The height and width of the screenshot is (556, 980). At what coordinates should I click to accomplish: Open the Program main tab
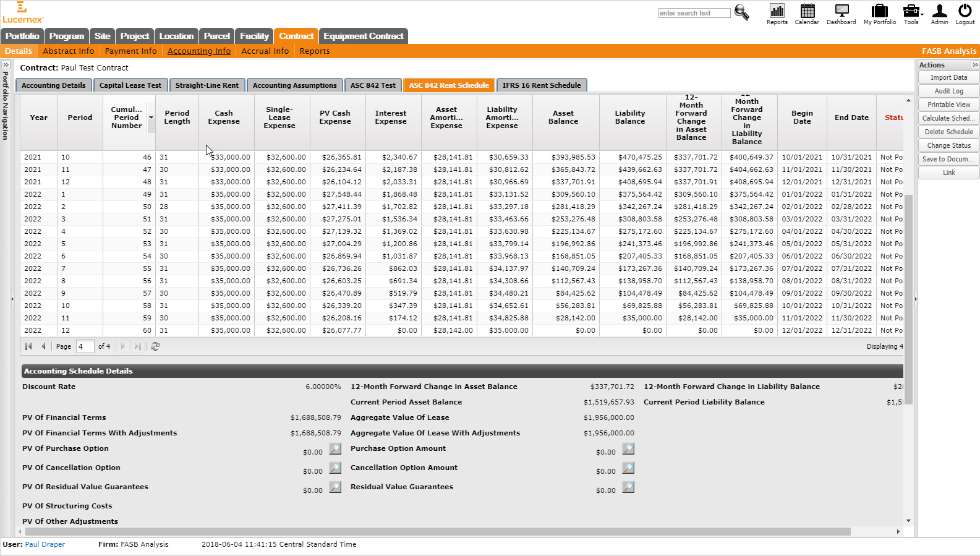pyautogui.click(x=67, y=36)
